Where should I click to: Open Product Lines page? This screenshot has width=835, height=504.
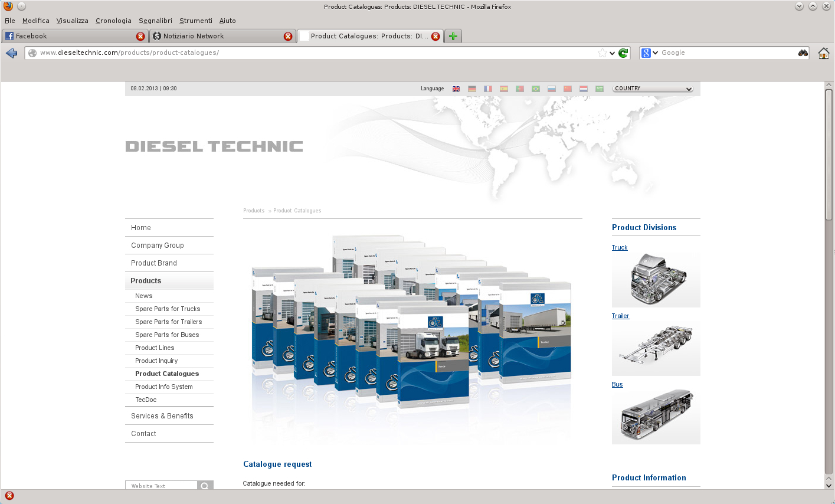pyautogui.click(x=155, y=348)
